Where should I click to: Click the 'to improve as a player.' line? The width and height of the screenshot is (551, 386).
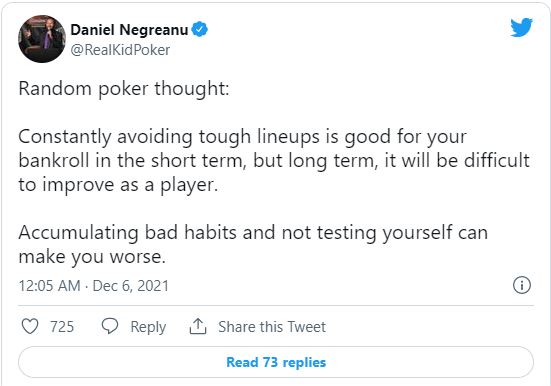118,185
